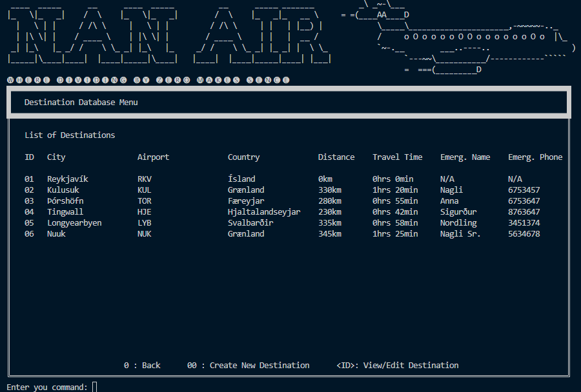This screenshot has height=392, width=581.
Task: Click the TOR airport code
Action: [144, 201]
